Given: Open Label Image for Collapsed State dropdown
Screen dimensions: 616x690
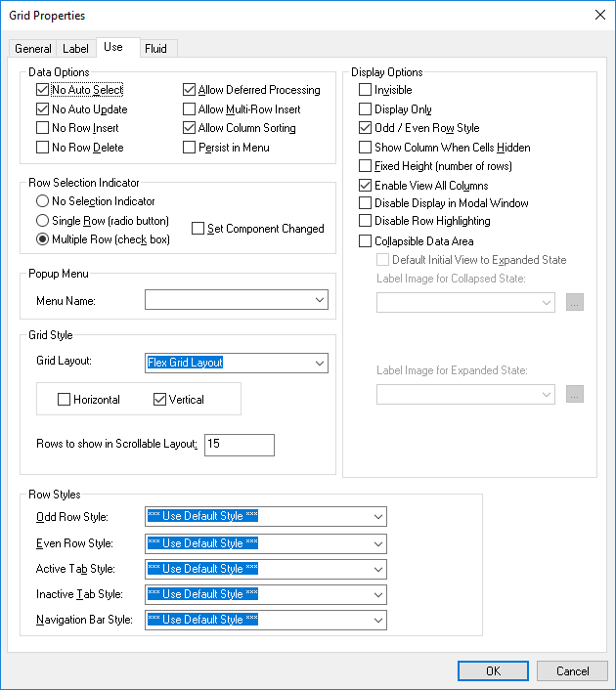Looking at the screenshot, I should pos(465,303).
